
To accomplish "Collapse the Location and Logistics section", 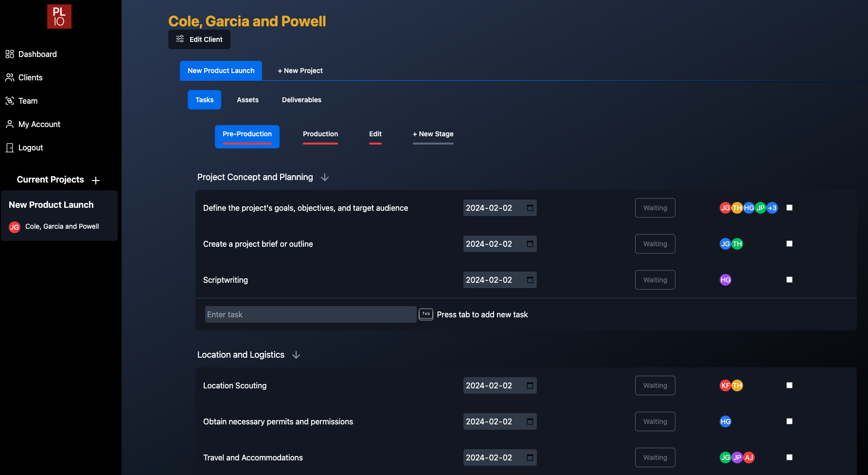I will (x=296, y=355).
